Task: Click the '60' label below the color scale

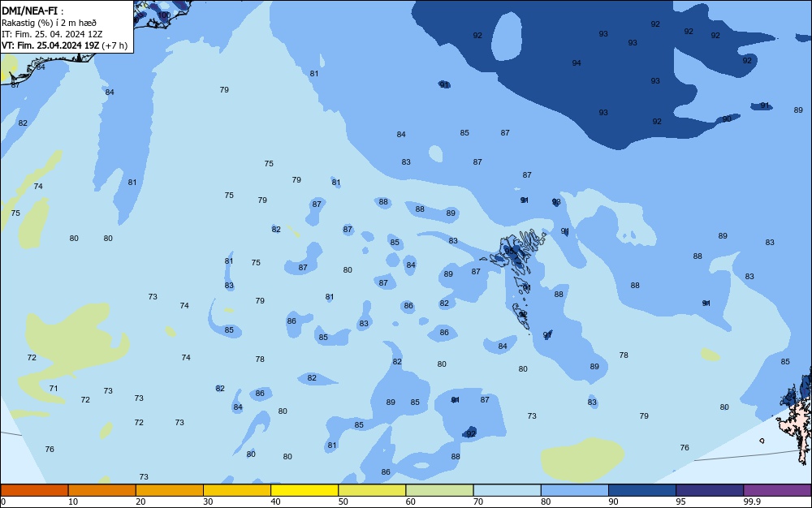Action: tap(411, 502)
